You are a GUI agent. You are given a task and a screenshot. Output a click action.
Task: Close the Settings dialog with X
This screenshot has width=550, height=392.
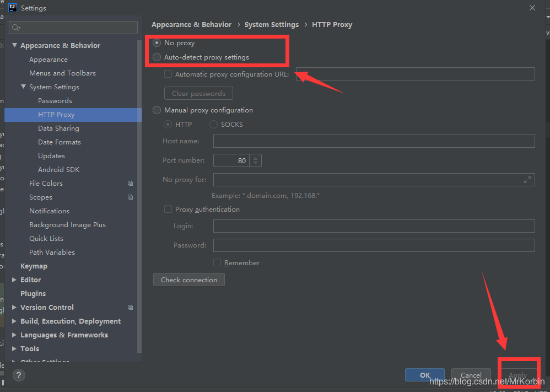(x=532, y=8)
